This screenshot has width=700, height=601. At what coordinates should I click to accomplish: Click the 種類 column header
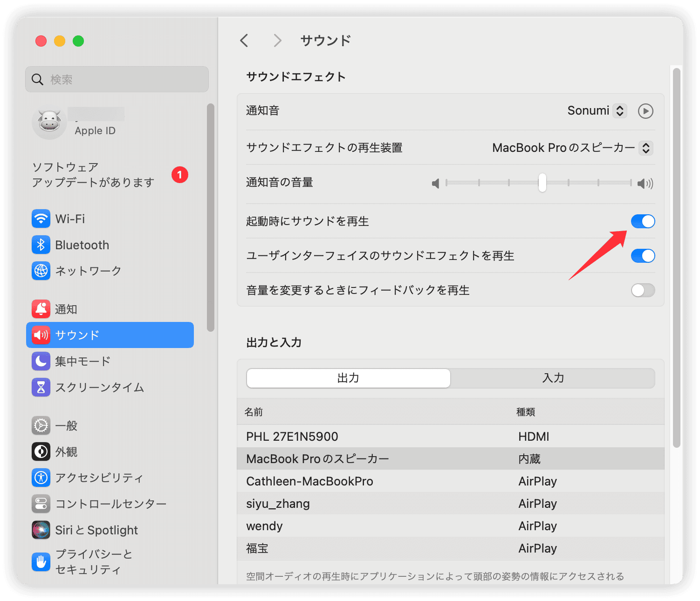pos(526,412)
